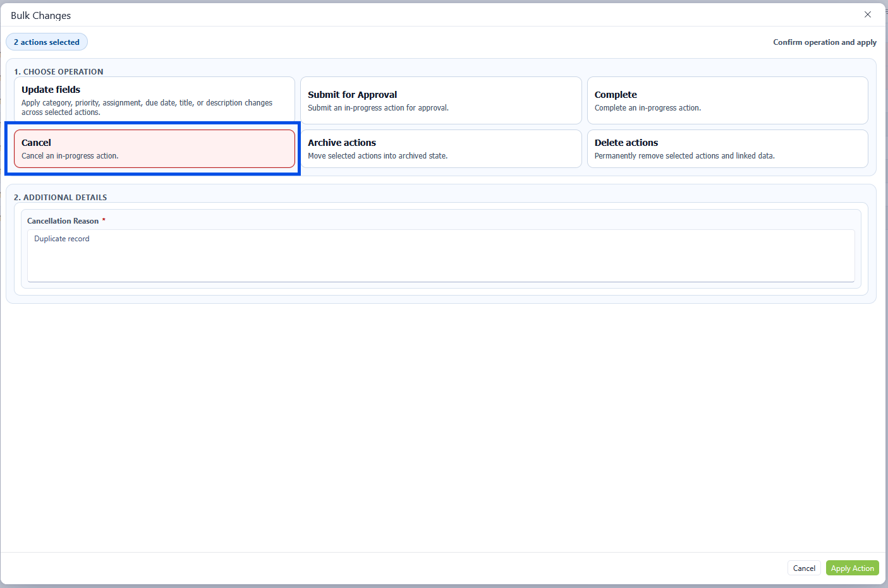Image resolution: width=888 pixels, height=588 pixels.
Task: Close the Bulk Changes dialog
Action: click(x=867, y=15)
